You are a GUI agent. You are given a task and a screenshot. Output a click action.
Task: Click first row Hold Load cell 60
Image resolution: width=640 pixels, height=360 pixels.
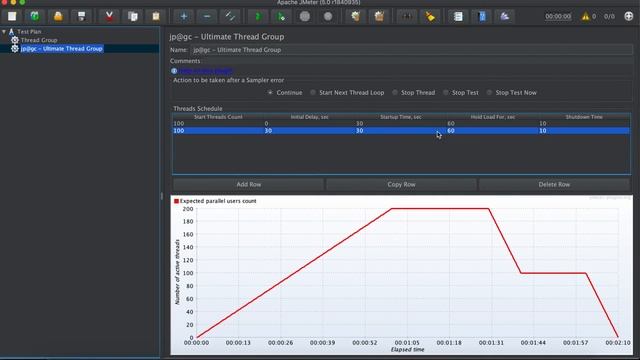pos(493,123)
